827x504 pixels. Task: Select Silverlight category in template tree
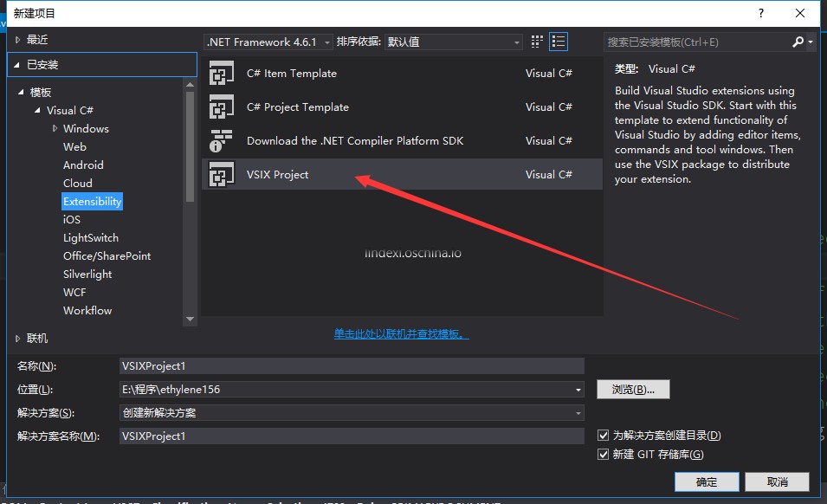(x=87, y=275)
